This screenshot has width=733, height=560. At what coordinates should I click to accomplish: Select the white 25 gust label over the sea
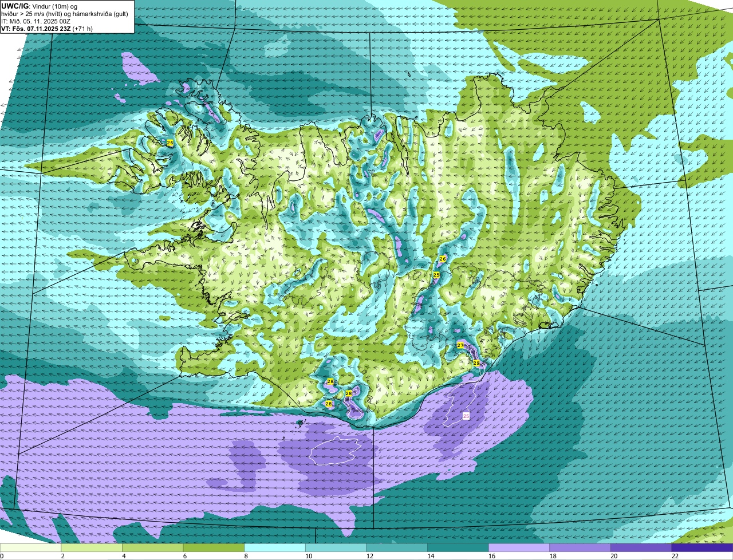[466, 416]
